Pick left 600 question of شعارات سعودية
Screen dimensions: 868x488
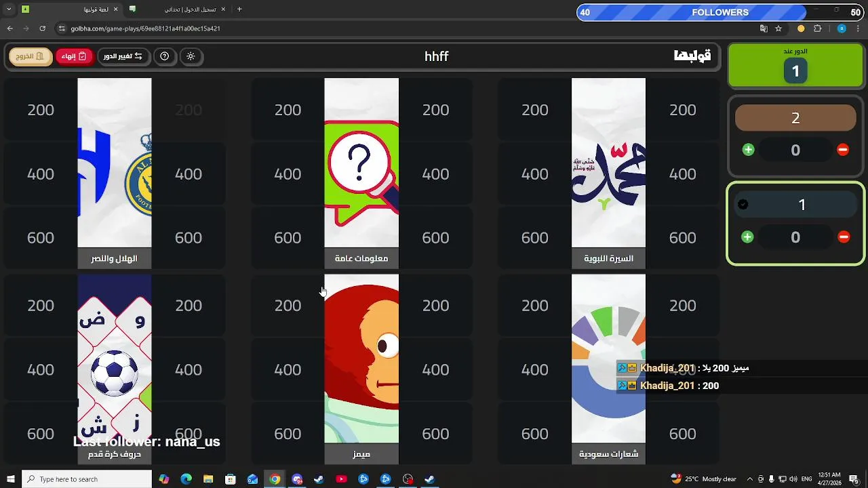[x=534, y=434]
